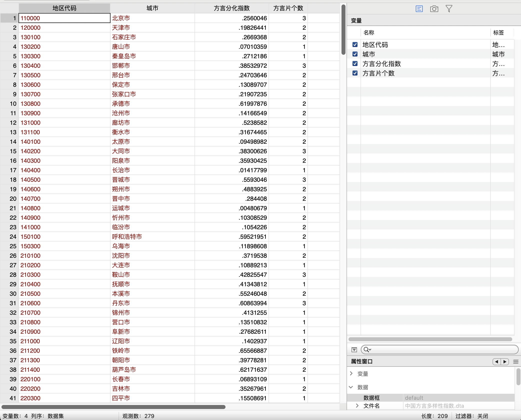This screenshot has width=521, height=420.
Task: Click the variable filter dropdown arrow icon
Action: click(x=354, y=349)
